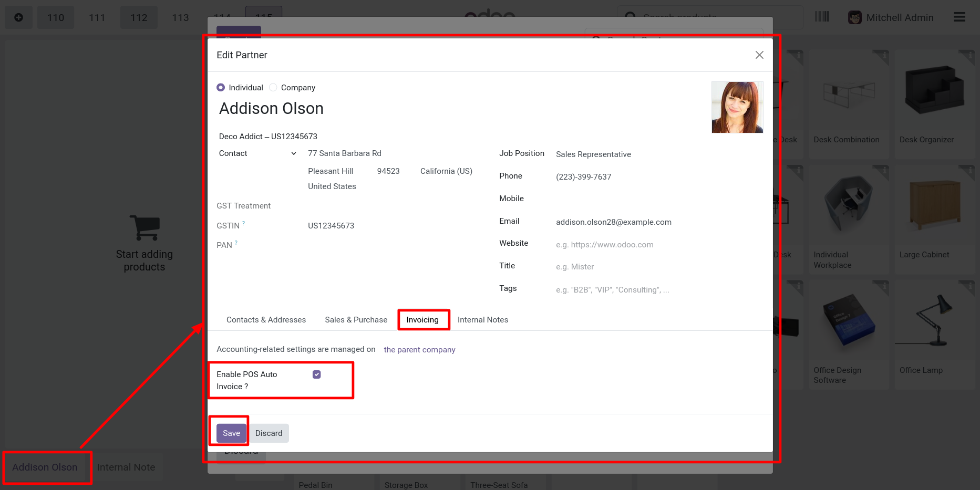This screenshot has width=980, height=490.
Task: Select order tab 111
Action: tap(97, 17)
